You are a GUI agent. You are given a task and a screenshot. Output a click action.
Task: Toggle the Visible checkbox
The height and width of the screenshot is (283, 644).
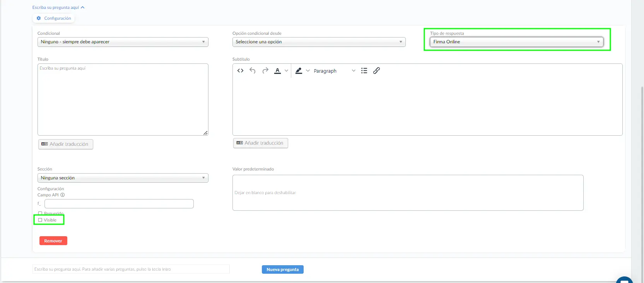40,220
